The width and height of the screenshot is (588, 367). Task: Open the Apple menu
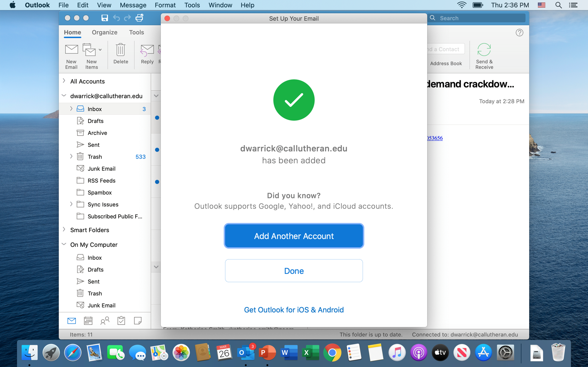[13, 5]
